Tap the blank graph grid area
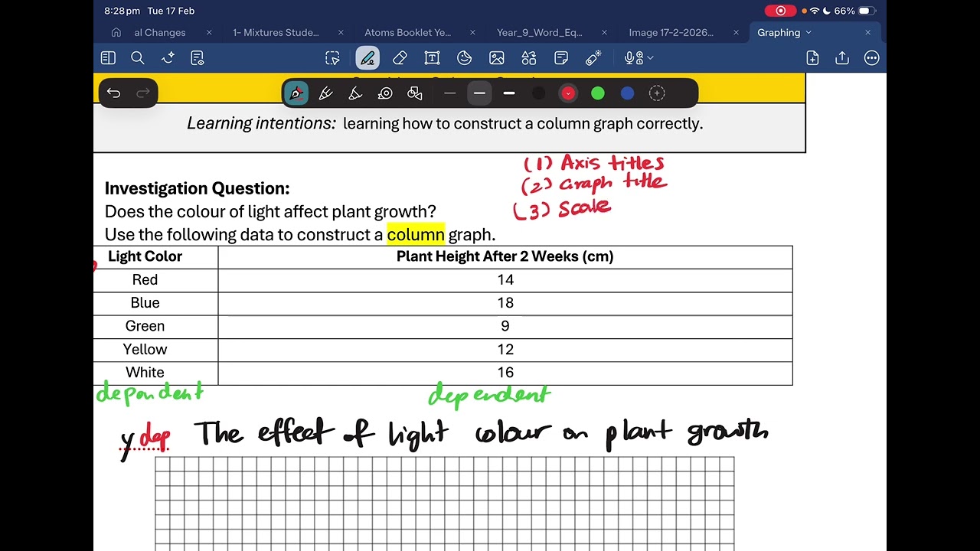Viewport: 980px width, 551px height. click(x=444, y=504)
